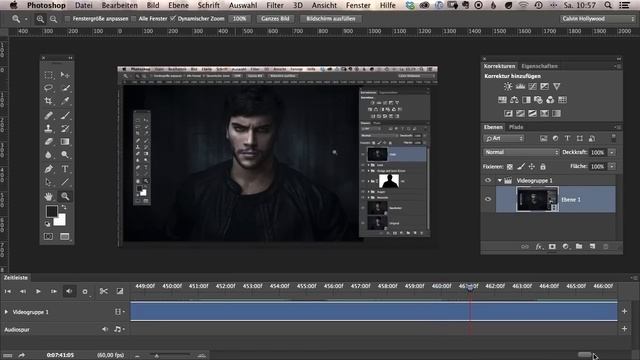Select the Pen tool
The height and width of the screenshot is (360, 640).
(x=49, y=169)
